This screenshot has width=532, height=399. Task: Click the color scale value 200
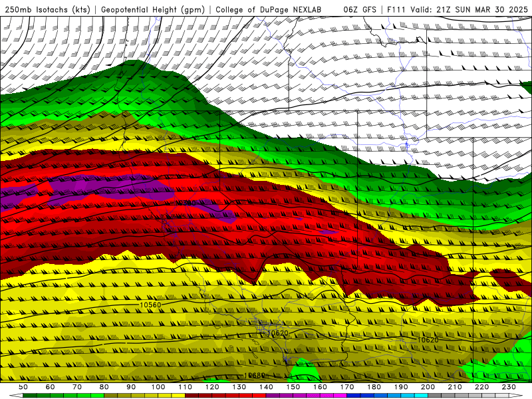click(x=428, y=387)
